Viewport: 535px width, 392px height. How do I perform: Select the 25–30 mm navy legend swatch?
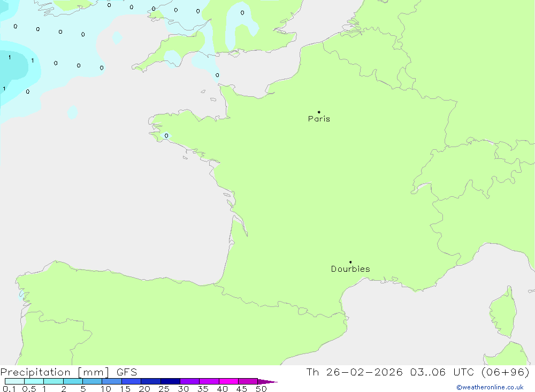click(x=170, y=381)
